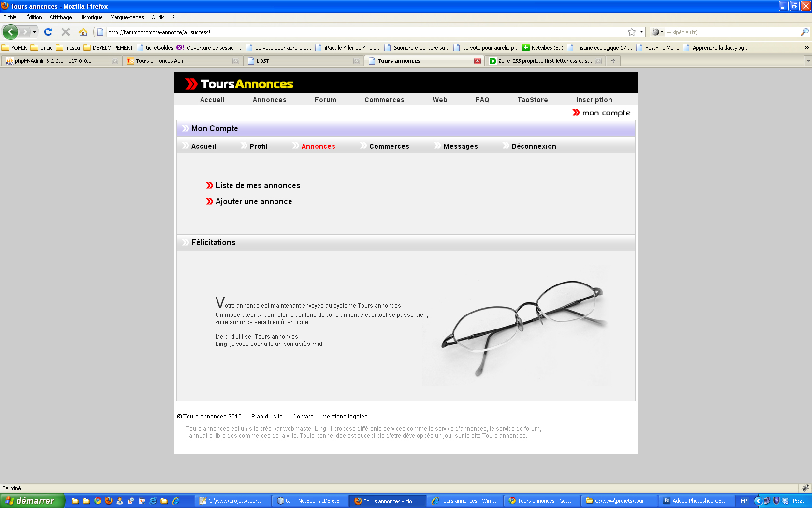This screenshot has width=812, height=508.
Task: Open the KOMIN bookmarks folder
Action: [x=14, y=48]
